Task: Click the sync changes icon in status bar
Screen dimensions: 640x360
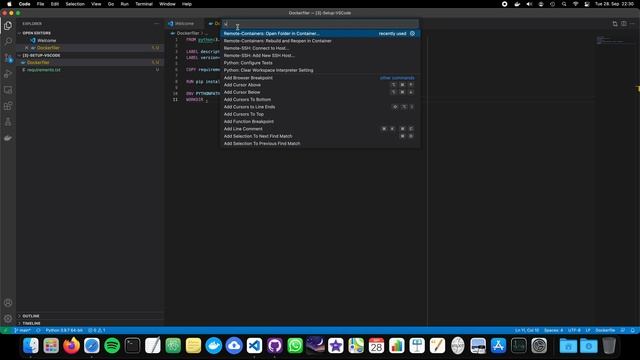Action: 38,330
